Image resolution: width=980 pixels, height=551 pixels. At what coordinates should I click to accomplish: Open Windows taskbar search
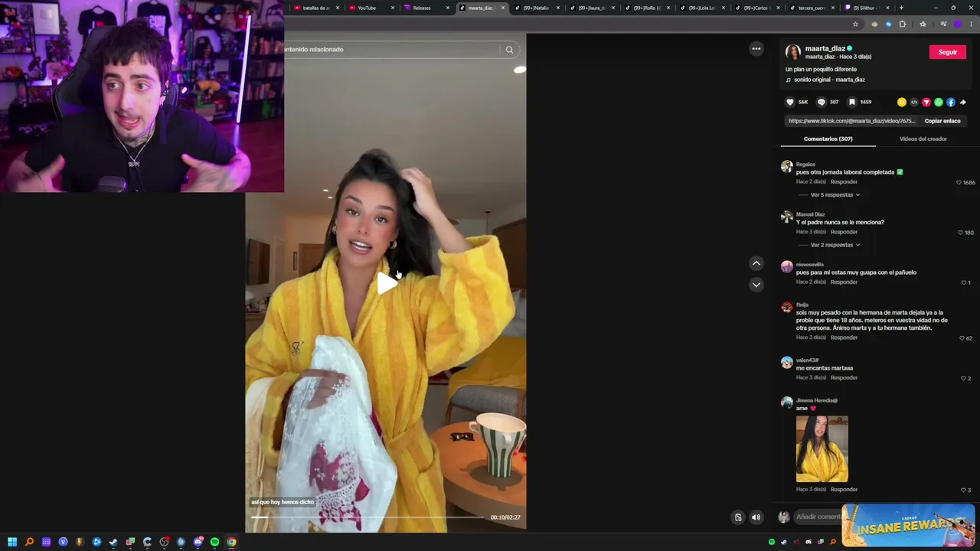[x=29, y=542]
